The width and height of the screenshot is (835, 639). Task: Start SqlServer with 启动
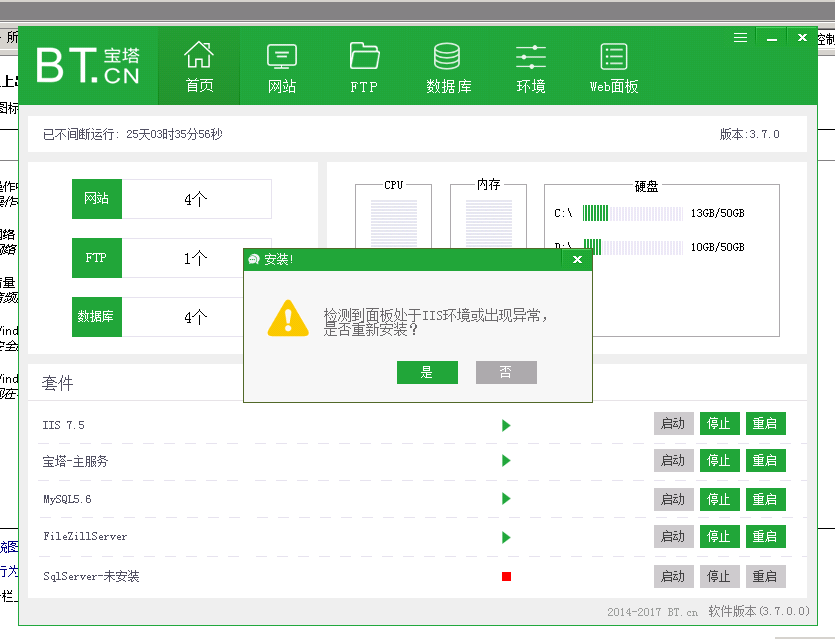click(x=674, y=577)
